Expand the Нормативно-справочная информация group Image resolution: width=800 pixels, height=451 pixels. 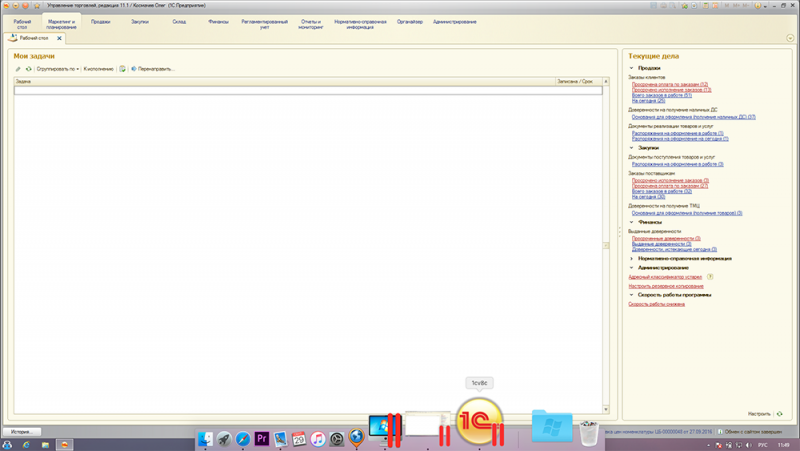pyautogui.click(x=631, y=259)
